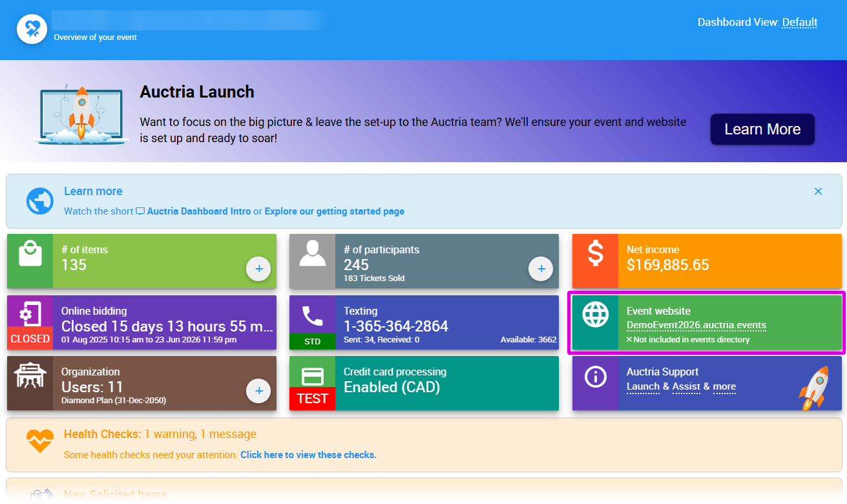The image size is (847, 504).
Task: Open the more support link
Action: click(x=724, y=386)
